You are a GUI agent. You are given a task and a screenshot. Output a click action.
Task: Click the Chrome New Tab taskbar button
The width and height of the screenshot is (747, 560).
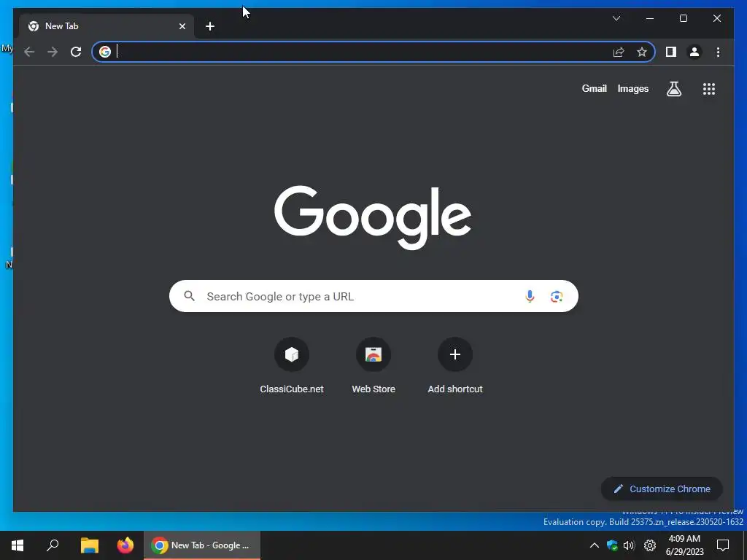(202, 545)
